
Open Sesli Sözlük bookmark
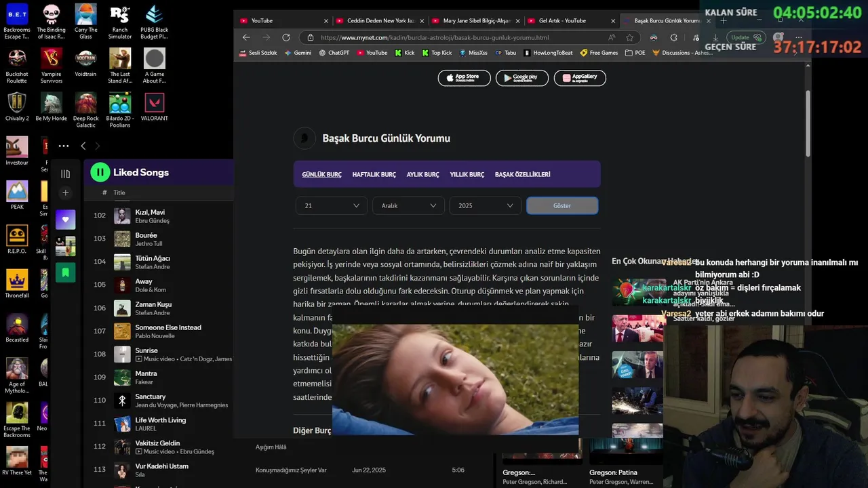pyautogui.click(x=258, y=52)
